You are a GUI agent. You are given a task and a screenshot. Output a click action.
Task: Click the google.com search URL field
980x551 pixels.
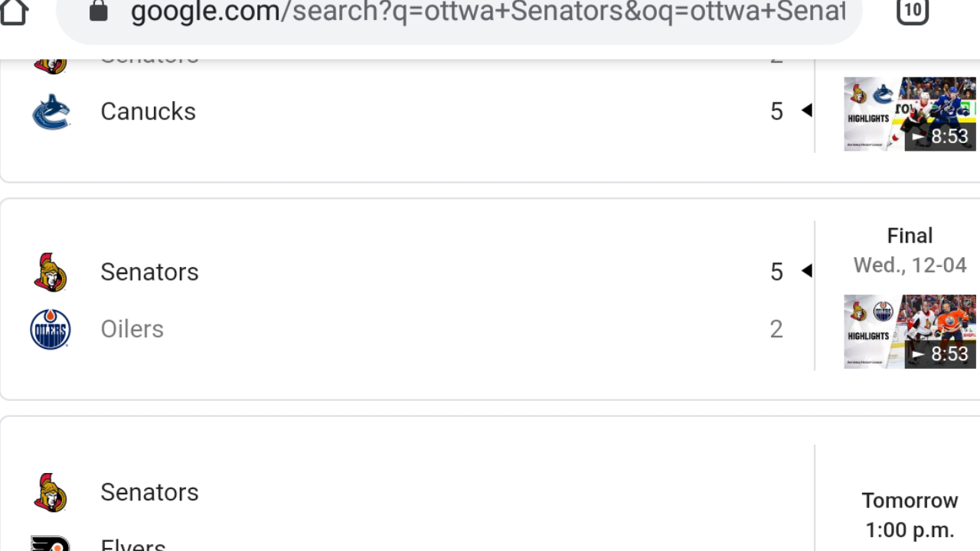point(487,12)
